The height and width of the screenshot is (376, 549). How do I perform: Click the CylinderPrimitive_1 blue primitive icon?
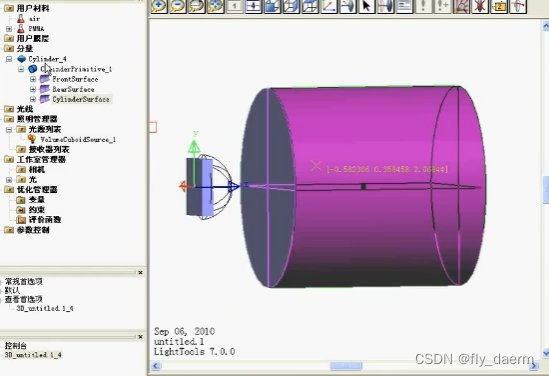[33, 69]
